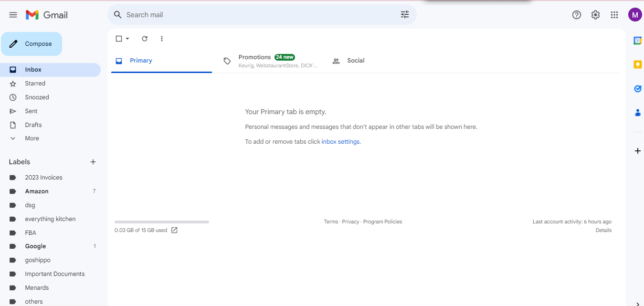The image size is (644, 306).
Task: Get add-ons plus icon in side panel
Action: (x=637, y=151)
